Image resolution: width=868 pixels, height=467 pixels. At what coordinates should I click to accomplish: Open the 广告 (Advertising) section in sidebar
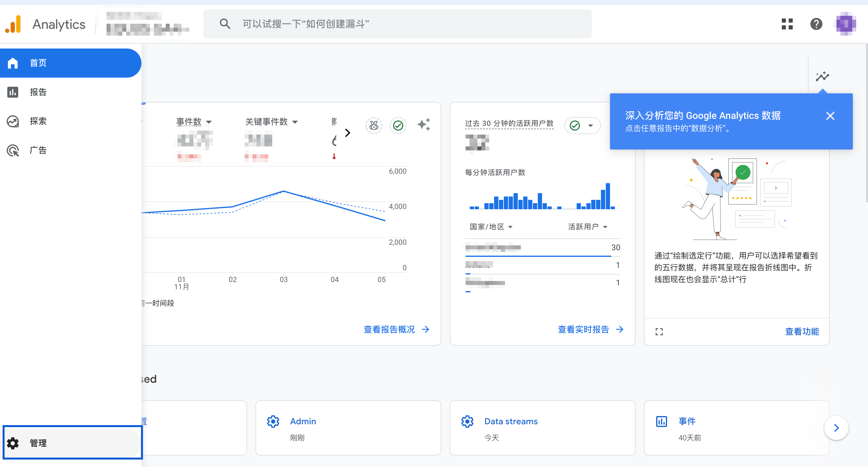38,150
